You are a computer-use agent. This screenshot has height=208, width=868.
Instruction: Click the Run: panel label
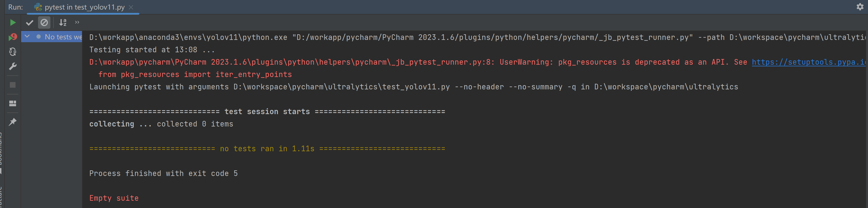[x=15, y=7]
